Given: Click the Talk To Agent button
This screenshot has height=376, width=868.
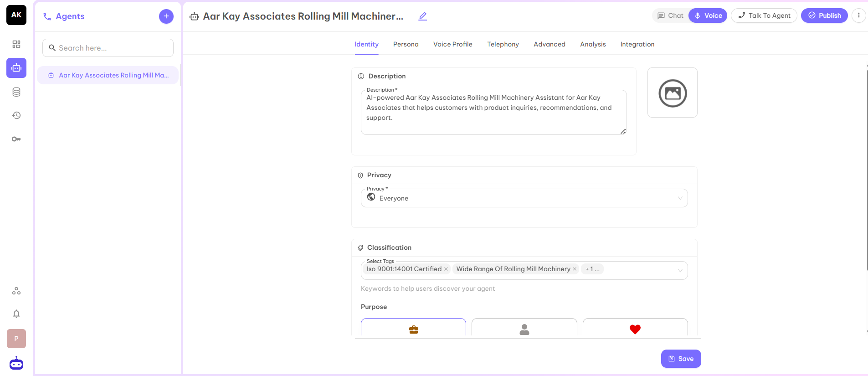Looking at the screenshot, I should (x=764, y=15).
